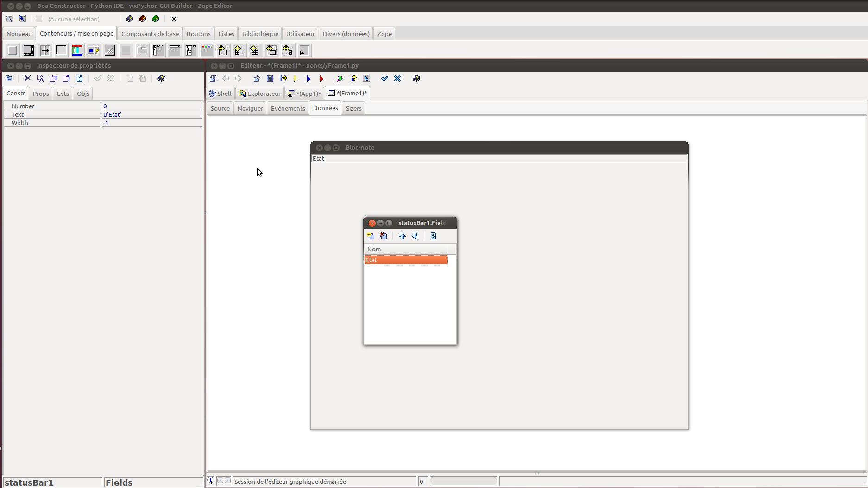Select the Boutons palette tab
The image size is (868, 488).
198,34
